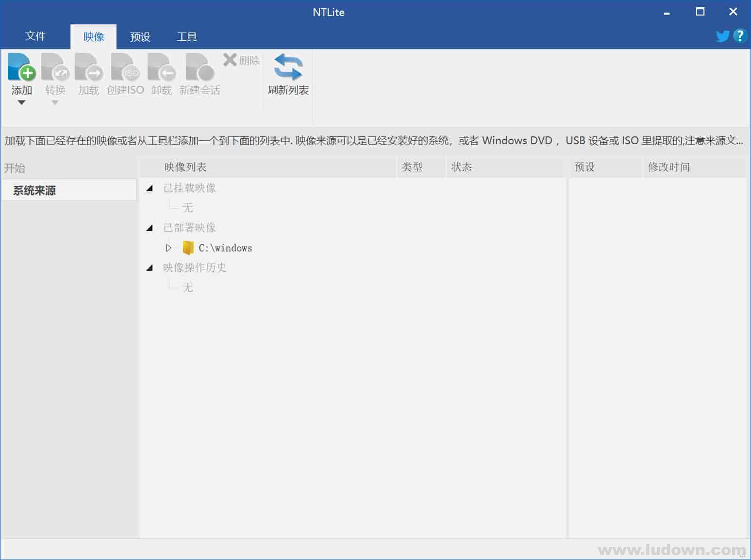Switch to the 工具 tab
The image size is (751, 560).
coord(186,37)
